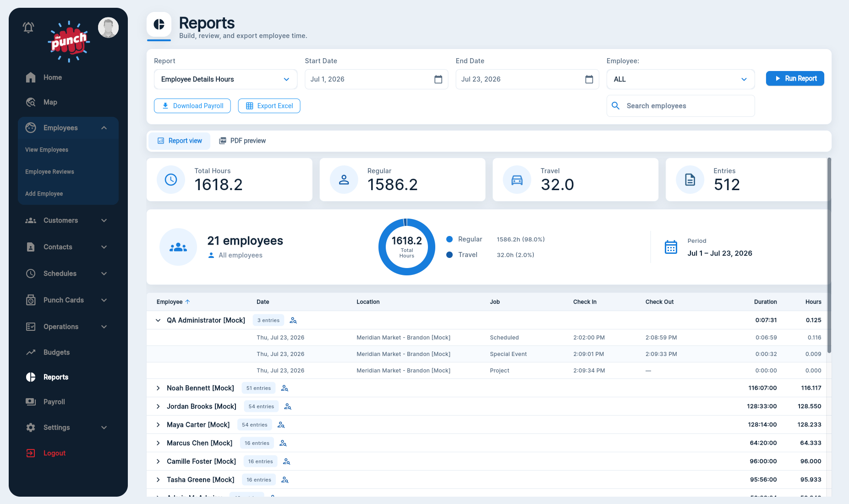Viewport: 849px width, 504px height.
Task: Click Download Payroll button
Action: coord(192,106)
